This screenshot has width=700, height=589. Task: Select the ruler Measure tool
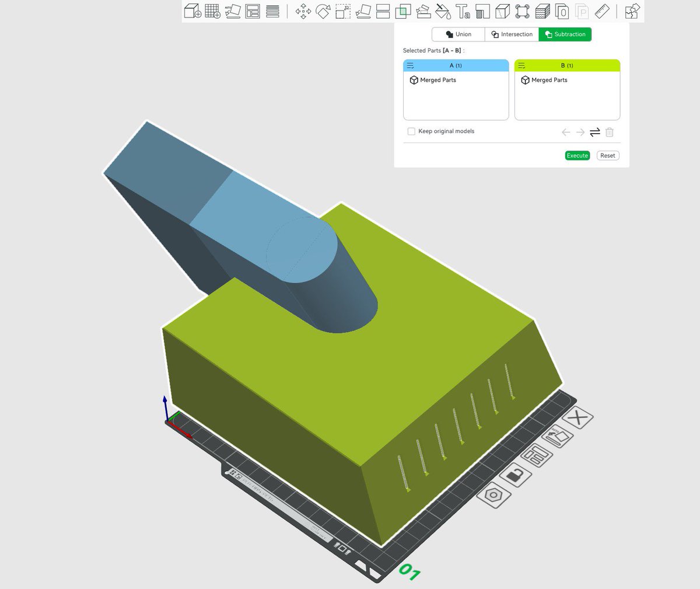pos(602,11)
